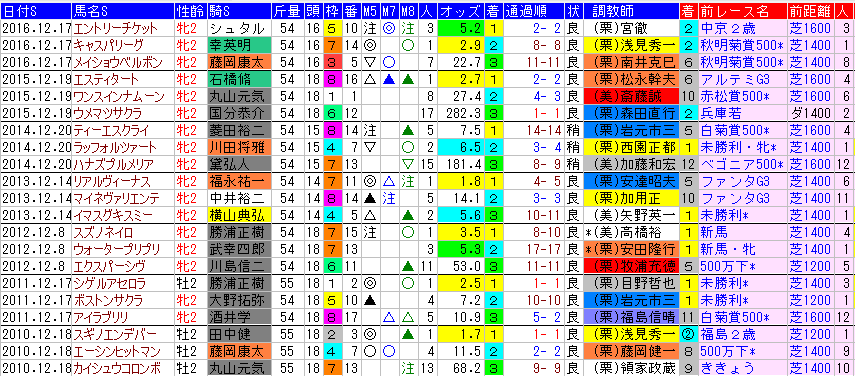Click the 日付S column header

click(x=35, y=11)
